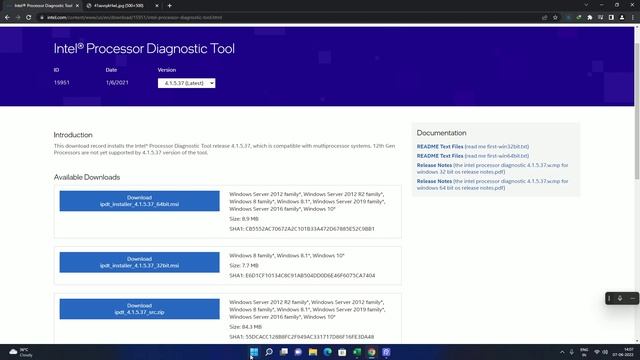Image resolution: width=640 pixels, height=360 pixels.
Task: Open README Text Files for win32bit
Action: tap(473, 147)
